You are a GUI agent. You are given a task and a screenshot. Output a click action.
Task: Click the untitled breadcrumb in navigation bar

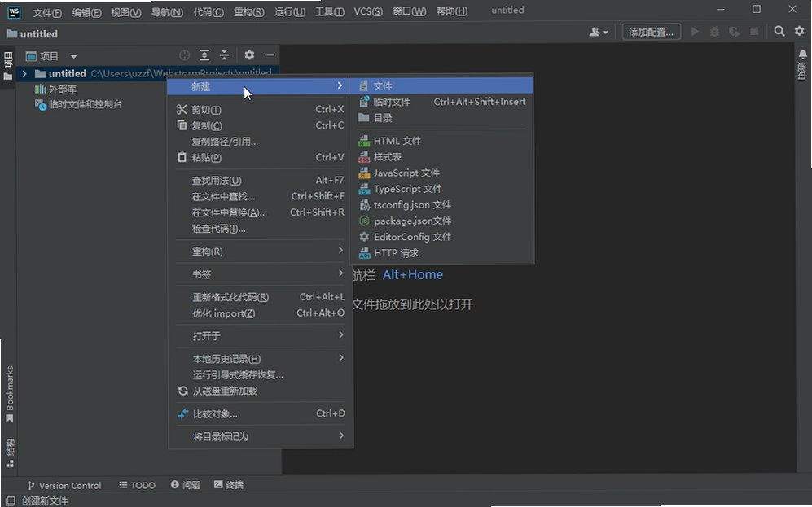(32, 34)
